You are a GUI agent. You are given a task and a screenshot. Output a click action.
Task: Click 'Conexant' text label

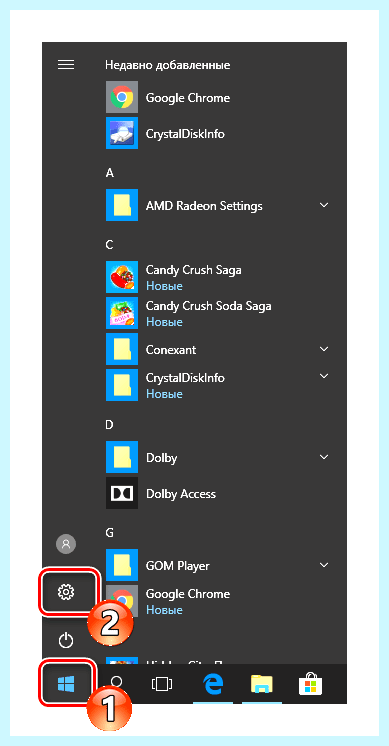click(x=171, y=350)
